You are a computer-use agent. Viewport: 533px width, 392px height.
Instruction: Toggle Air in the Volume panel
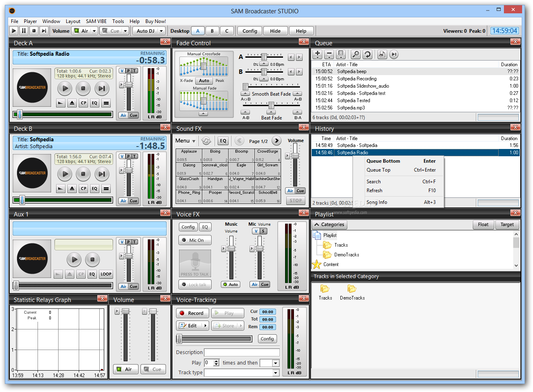tap(125, 369)
